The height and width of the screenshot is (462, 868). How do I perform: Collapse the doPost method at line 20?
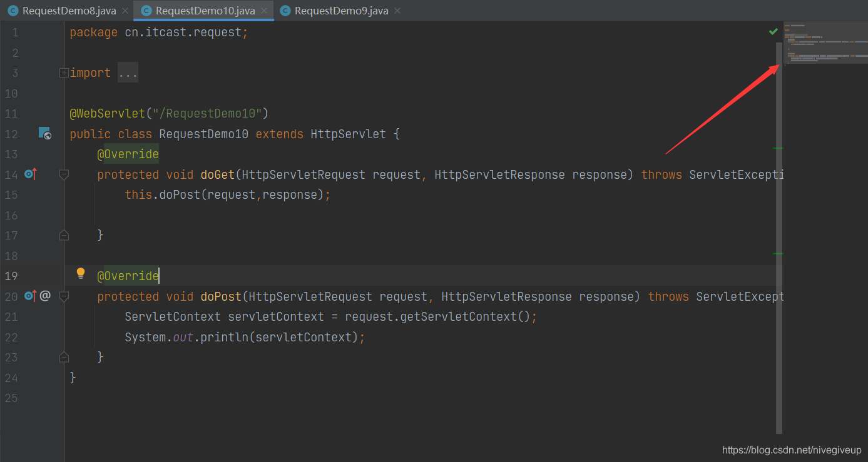point(63,296)
